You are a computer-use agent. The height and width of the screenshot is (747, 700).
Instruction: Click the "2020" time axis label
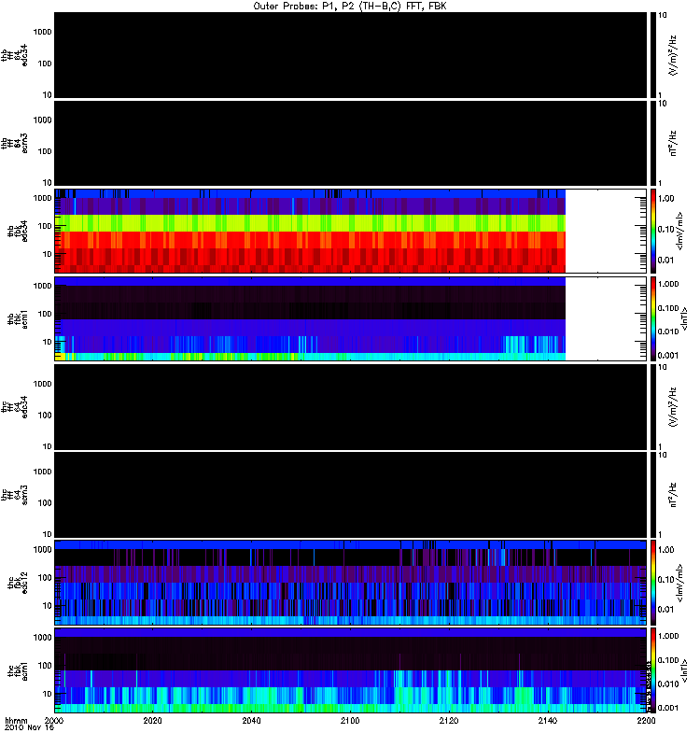[x=152, y=720]
